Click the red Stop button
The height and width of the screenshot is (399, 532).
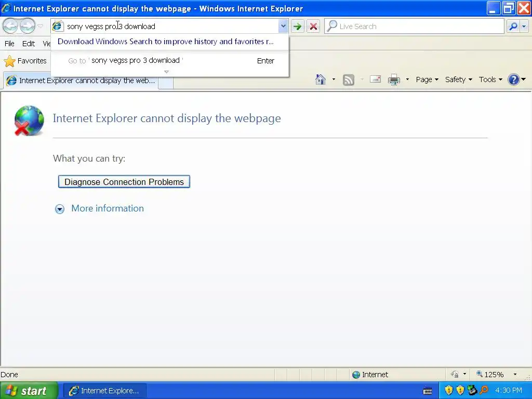(x=313, y=26)
